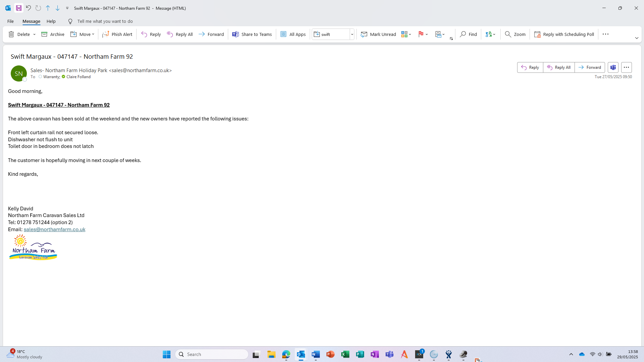Open PowerPoint from the taskbar
The image size is (644, 362).
click(330, 354)
